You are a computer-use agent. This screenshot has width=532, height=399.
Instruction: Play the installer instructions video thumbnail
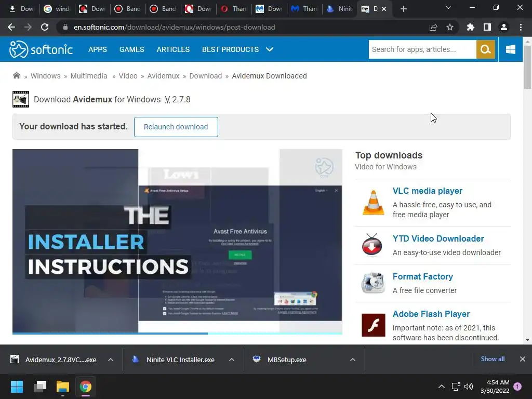pyautogui.click(x=177, y=241)
